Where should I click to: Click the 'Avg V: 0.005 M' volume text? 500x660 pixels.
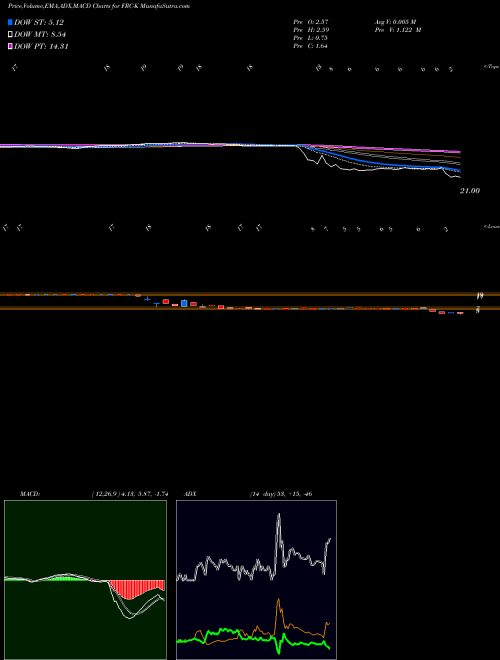point(395,21)
